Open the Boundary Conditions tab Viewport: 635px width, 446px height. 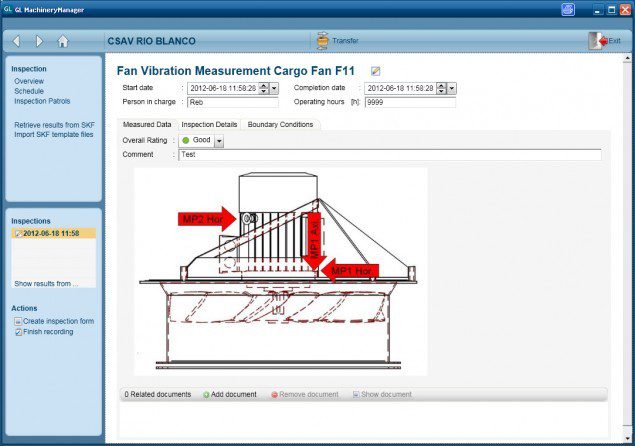pyautogui.click(x=280, y=124)
